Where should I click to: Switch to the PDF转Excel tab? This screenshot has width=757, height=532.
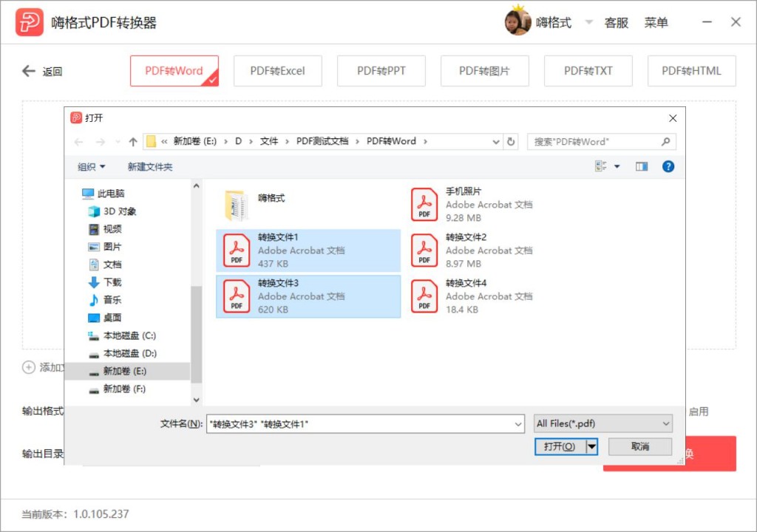point(278,71)
